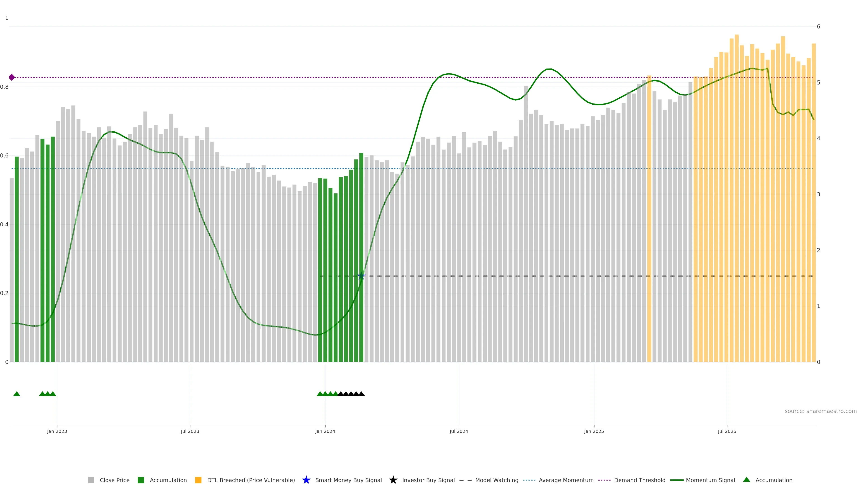Click the orange DTL Breached swatch
Viewport: 868px width, 488px height.
198,480
